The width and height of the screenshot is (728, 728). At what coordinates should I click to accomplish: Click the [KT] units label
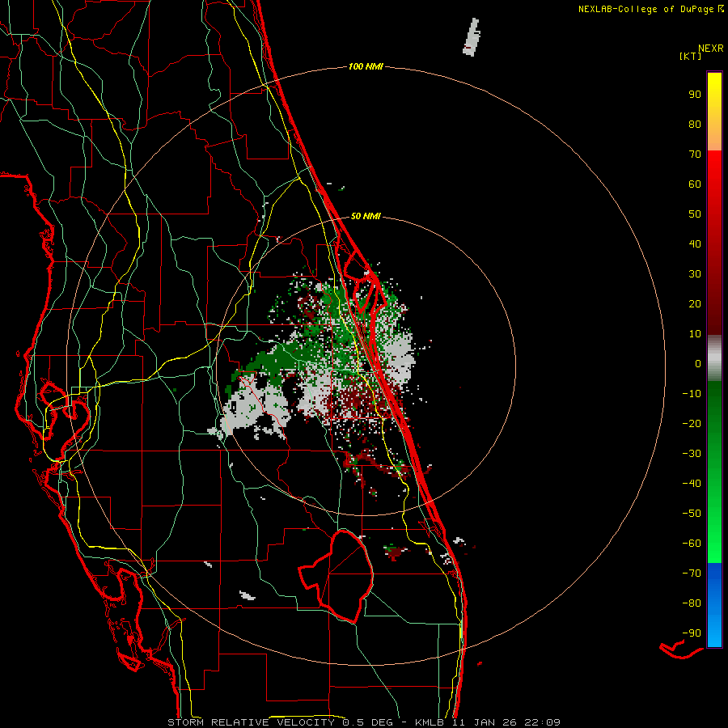pyautogui.click(x=690, y=56)
